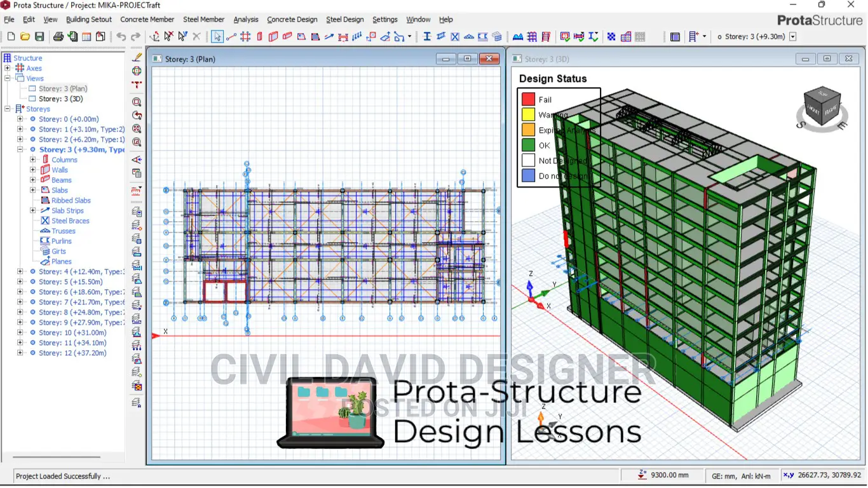
Task: Pick the Shear Wall tool
Action: [273, 37]
